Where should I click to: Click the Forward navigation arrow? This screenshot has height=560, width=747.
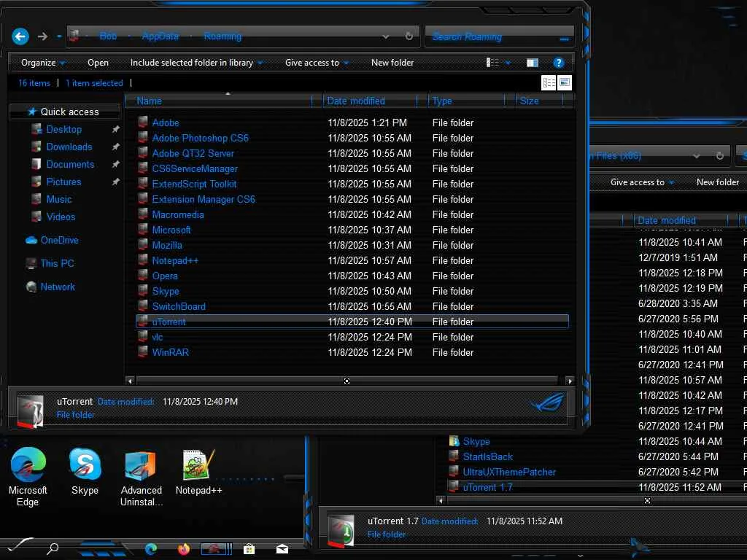click(42, 36)
